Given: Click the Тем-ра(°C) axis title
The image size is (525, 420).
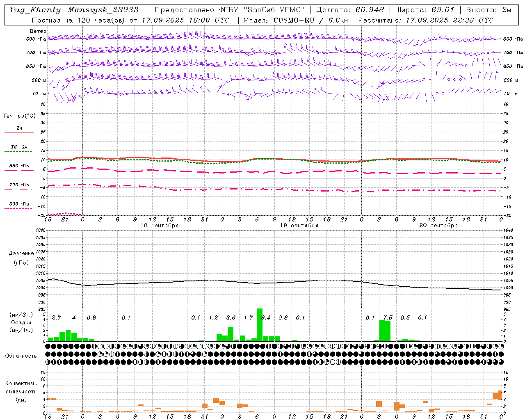Looking at the screenshot, I should click(19, 116).
